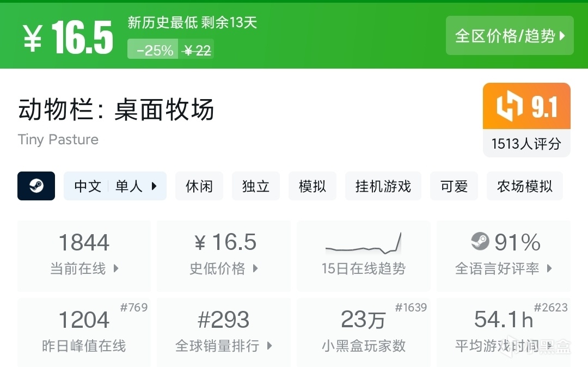This screenshot has height=367, width=588.
Task: Click the 1513人评分 rating count
Action: click(526, 144)
